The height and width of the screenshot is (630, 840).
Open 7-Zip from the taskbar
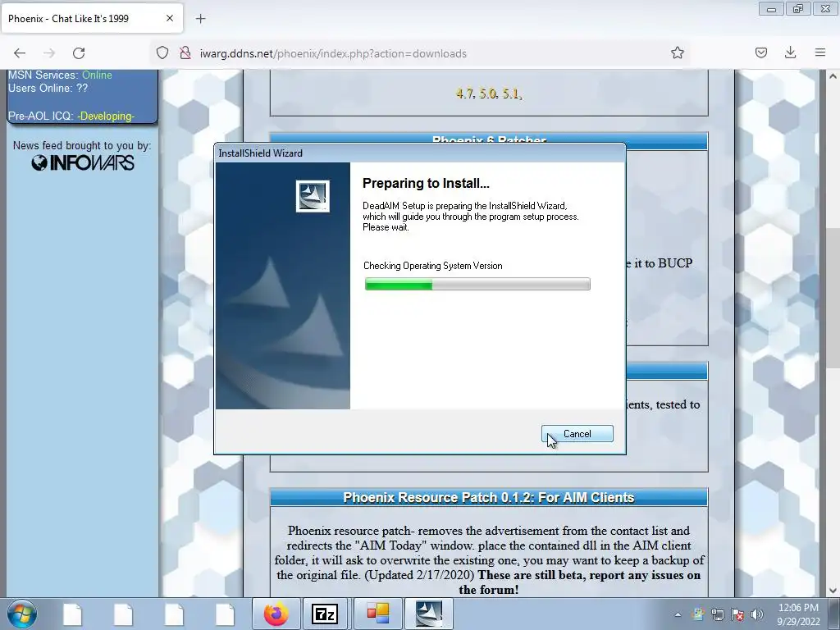pos(325,614)
